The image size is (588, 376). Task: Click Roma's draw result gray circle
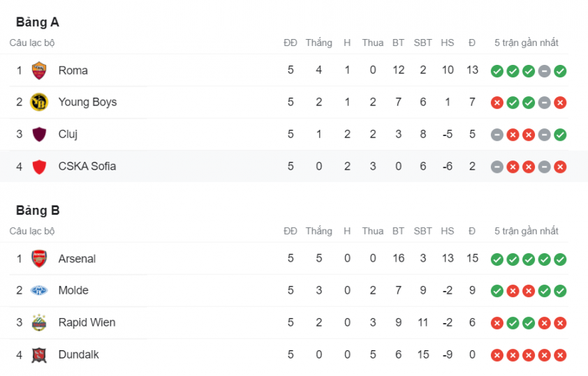click(544, 70)
